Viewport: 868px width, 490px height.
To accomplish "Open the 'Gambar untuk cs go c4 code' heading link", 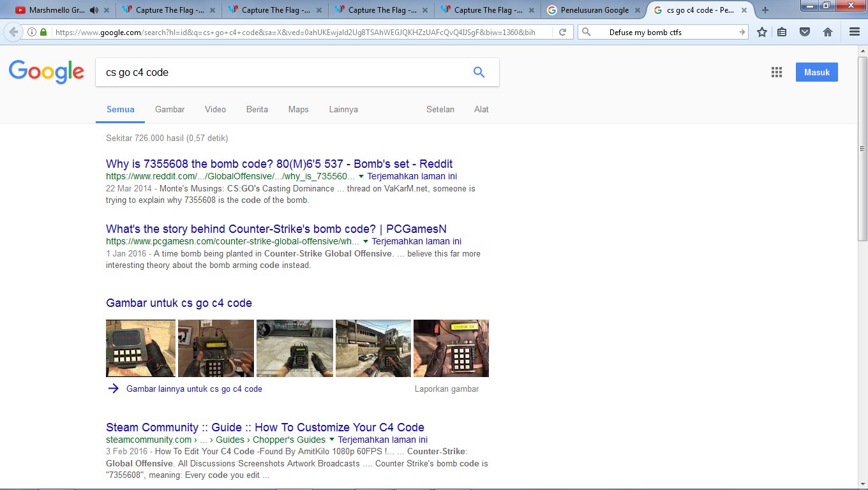I will (179, 303).
